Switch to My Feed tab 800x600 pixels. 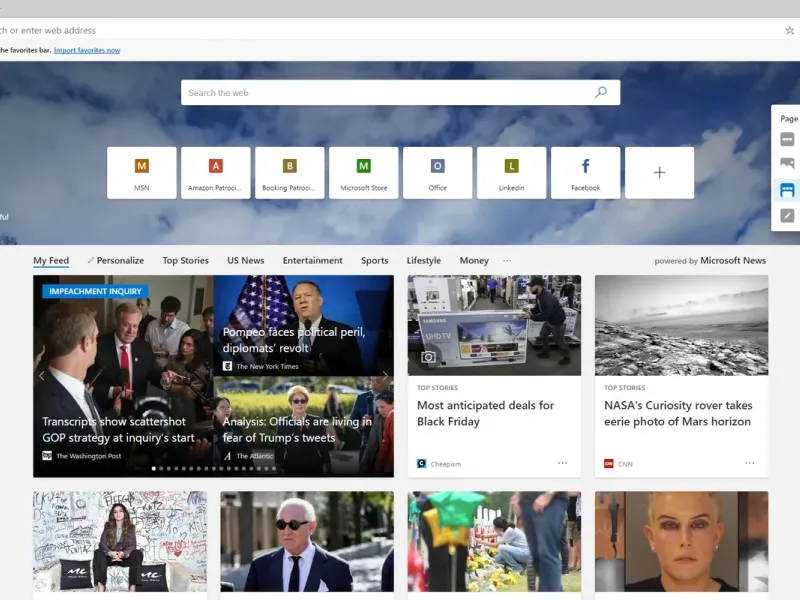[x=51, y=260]
